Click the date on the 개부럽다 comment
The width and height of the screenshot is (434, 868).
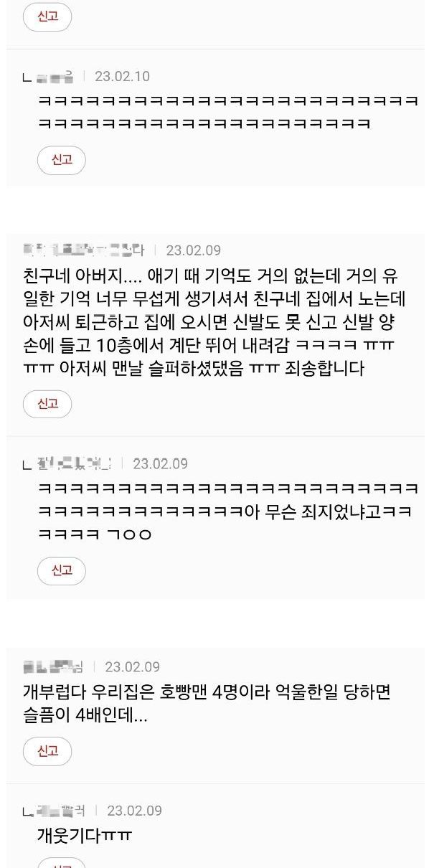click(x=133, y=667)
